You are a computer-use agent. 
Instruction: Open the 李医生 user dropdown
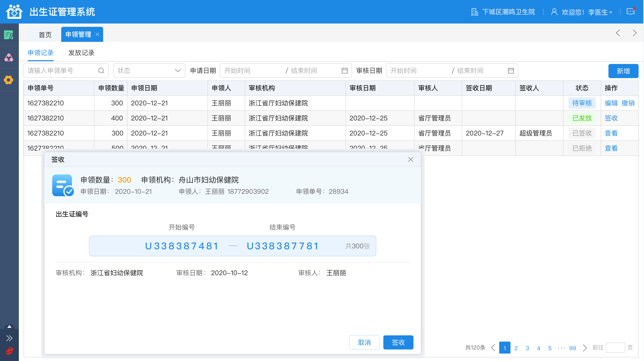click(600, 12)
